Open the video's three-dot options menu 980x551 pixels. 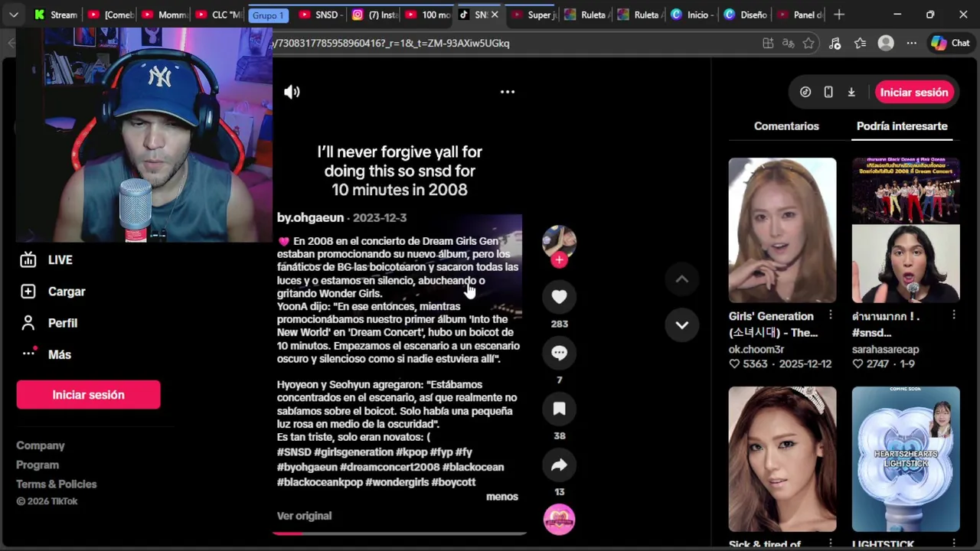click(508, 92)
